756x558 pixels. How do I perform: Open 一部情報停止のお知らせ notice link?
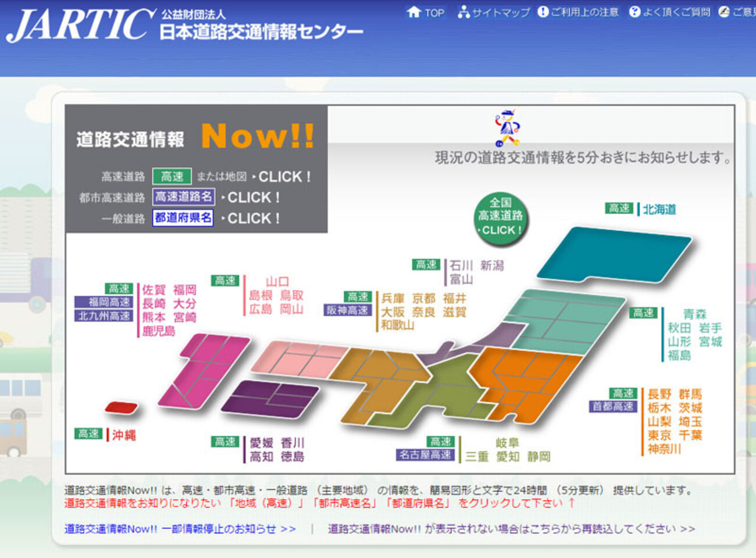tap(180, 529)
